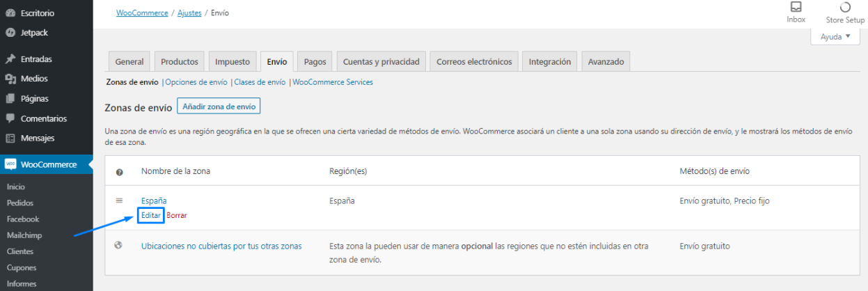Click the Medios media icon
Viewport: 868px width, 291px height.
pos(10,79)
